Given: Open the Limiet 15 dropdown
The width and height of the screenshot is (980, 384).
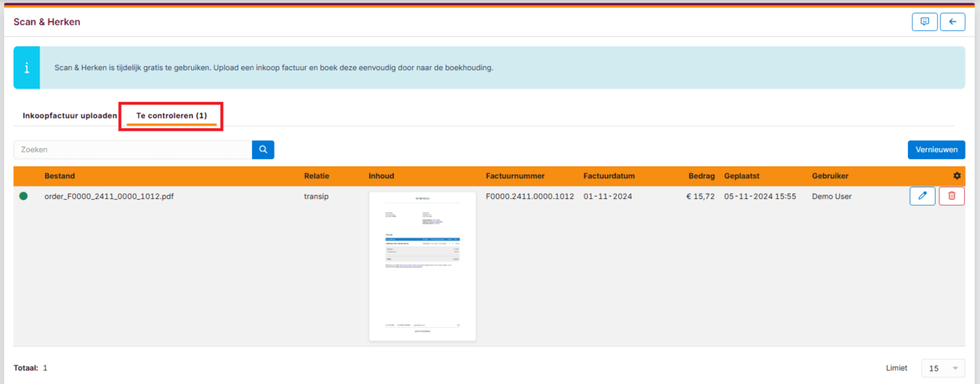Looking at the screenshot, I should tap(943, 368).
